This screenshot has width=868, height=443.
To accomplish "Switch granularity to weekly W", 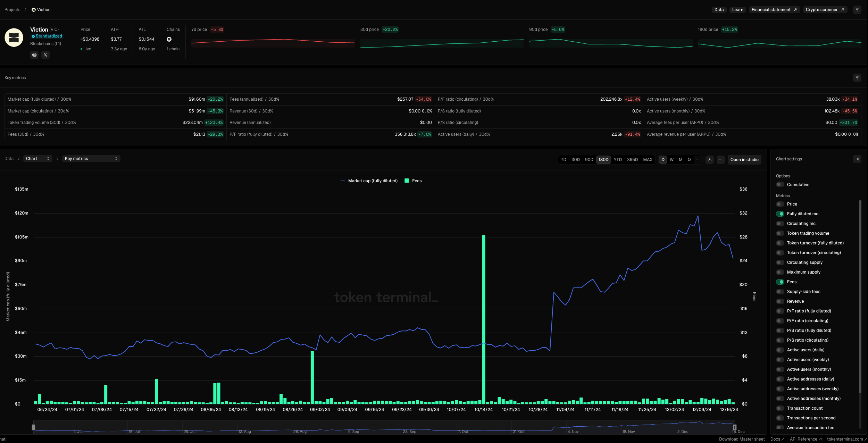I will tap(671, 160).
